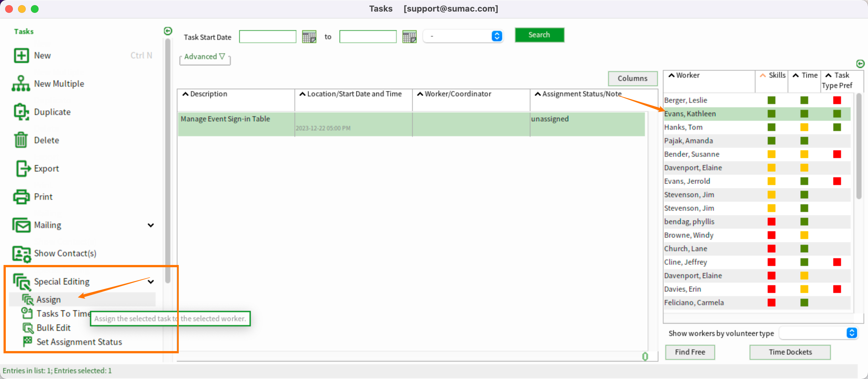
Task: Click Hanks, Tom yellow Time swatch
Action: [805, 127]
